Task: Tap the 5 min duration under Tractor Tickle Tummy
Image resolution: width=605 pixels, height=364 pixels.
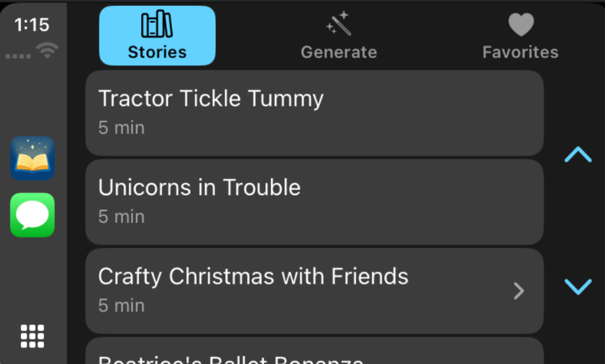Action: pyautogui.click(x=121, y=127)
